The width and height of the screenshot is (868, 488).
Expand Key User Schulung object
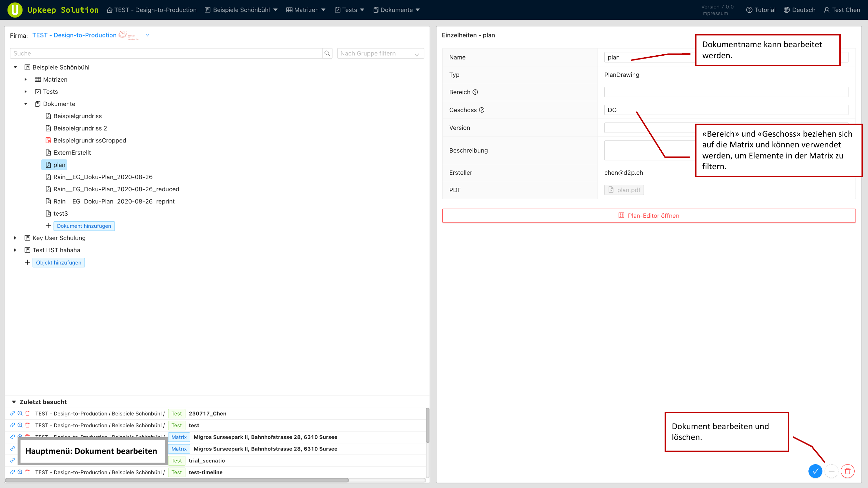(x=15, y=238)
